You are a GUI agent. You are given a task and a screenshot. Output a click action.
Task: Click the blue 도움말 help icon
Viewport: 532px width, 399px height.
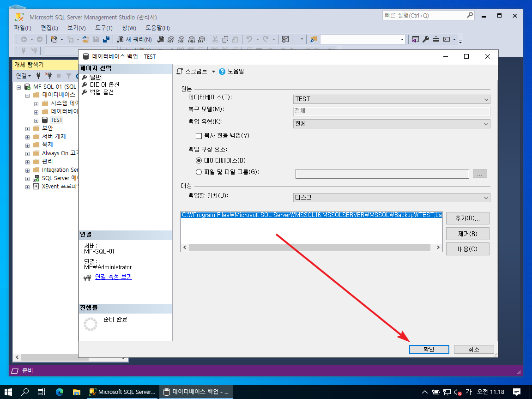222,72
